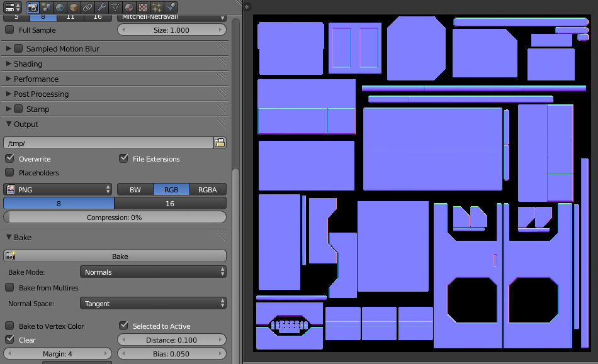Image resolution: width=598 pixels, height=364 pixels.
Task: Adjust the Compression 0% slider
Action: click(115, 218)
